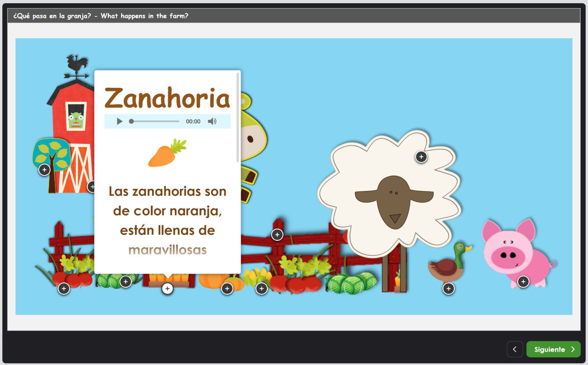Click the Siguiente next button
The width and height of the screenshot is (588, 365).
pyautogui.click(x=554, y=349)
